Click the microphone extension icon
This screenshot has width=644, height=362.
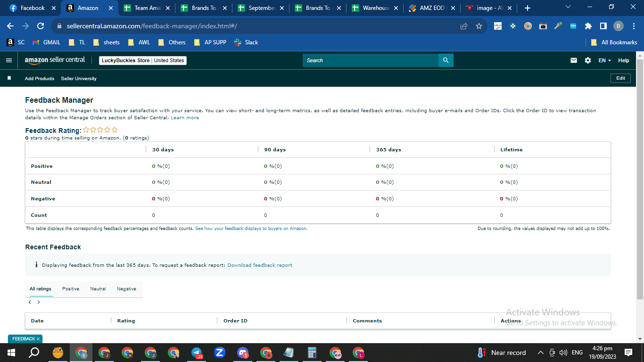tap(558, 26)
